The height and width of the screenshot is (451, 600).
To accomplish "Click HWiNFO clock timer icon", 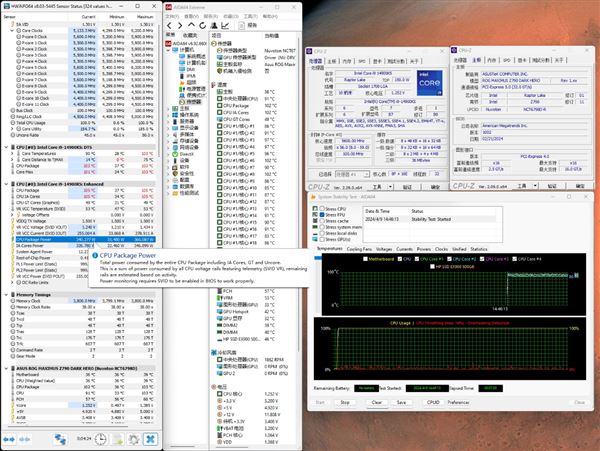I will click(101, 439).
